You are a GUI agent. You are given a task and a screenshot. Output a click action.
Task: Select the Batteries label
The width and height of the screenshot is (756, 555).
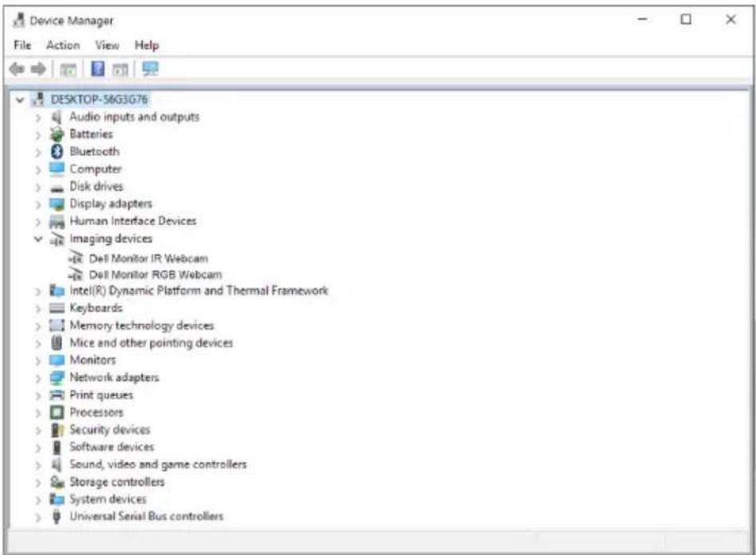pos(91,134)
